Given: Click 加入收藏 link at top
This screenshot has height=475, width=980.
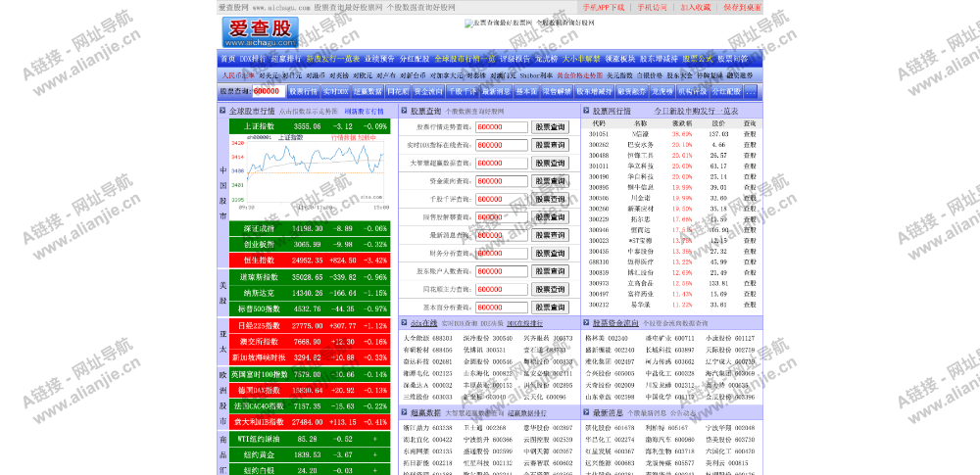Looking at the screenshot, I should pos(696,8).
